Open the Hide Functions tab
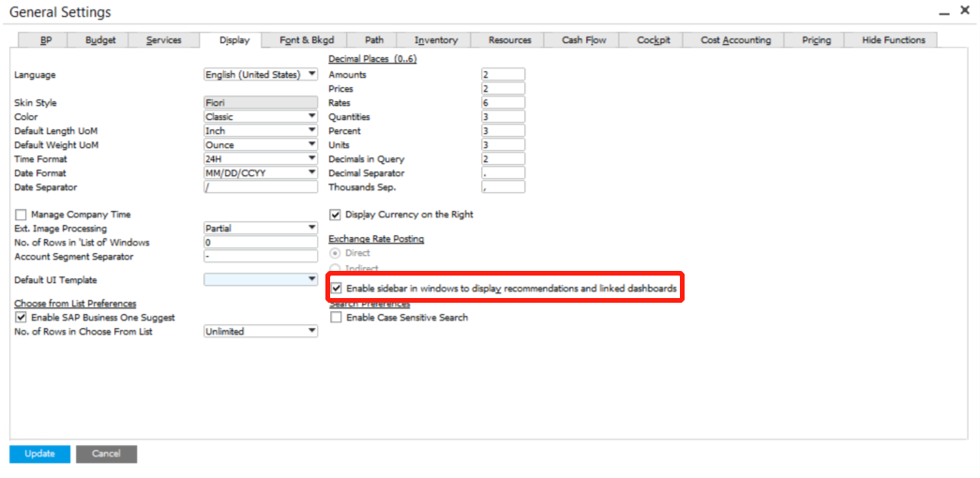Image resolution: width=980 pixels, height=478 pixels. click(893, 40)
